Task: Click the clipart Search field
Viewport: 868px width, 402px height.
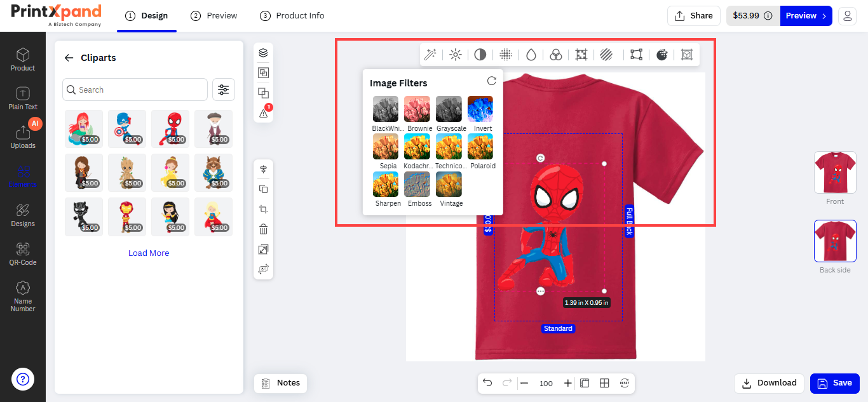Action: pyautogui.click(x=135, y=90)
